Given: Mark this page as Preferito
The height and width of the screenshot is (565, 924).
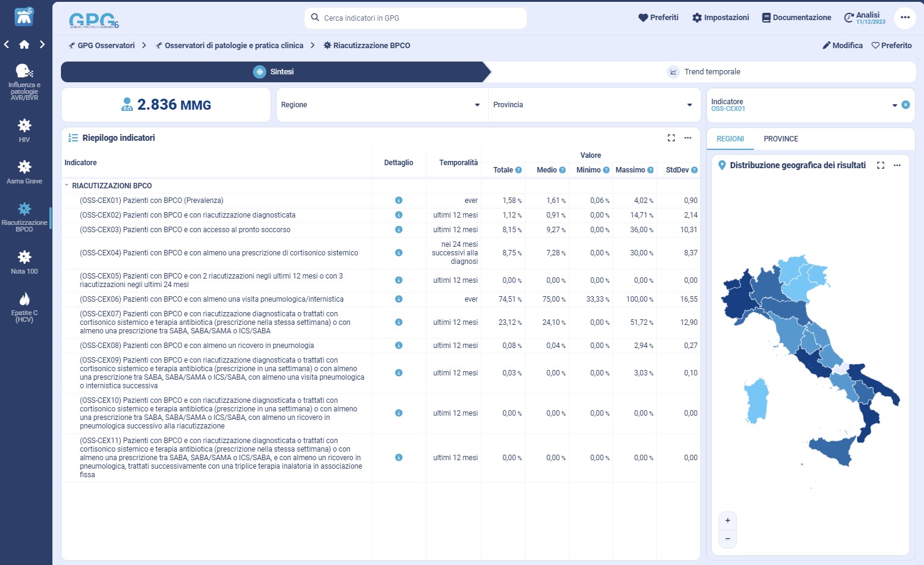Looking at the screenshot, I should (891, 46).
